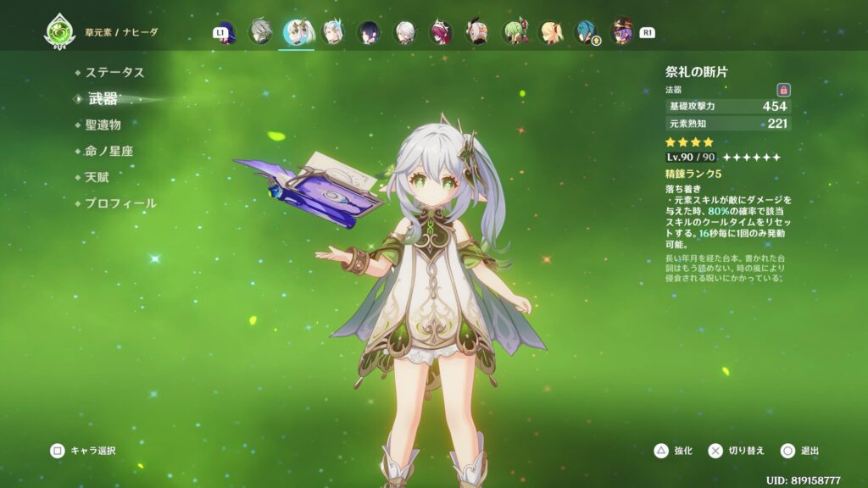Click the yellow upgrade arrow badge

pos(596,41)
